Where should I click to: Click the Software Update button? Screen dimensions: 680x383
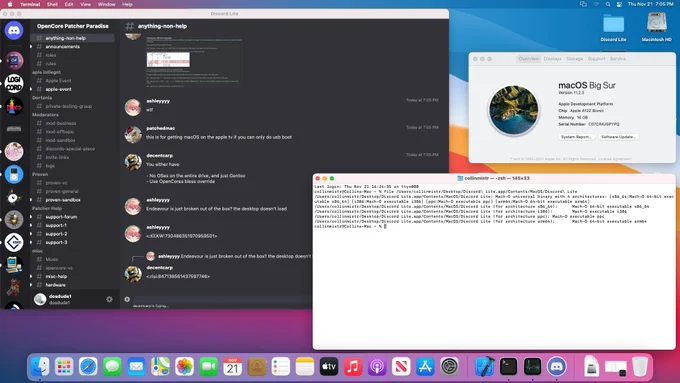[x=618, y=137]
